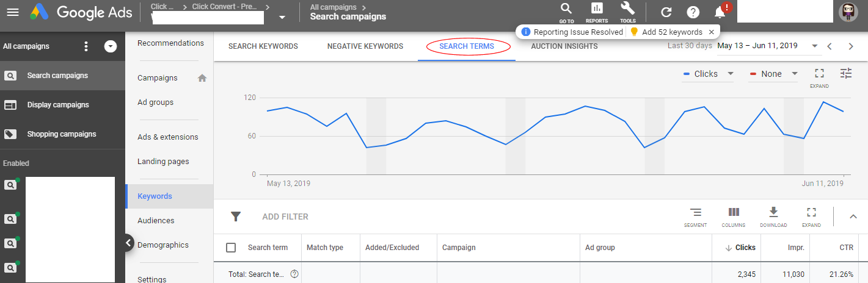Modify table Columns
Viewport: 868px width, 283px height.
(x=734, y=217)
